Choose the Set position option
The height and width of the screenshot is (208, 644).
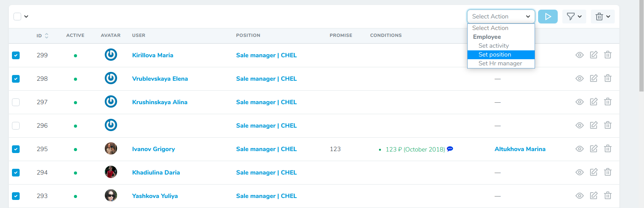pos(495,55)
